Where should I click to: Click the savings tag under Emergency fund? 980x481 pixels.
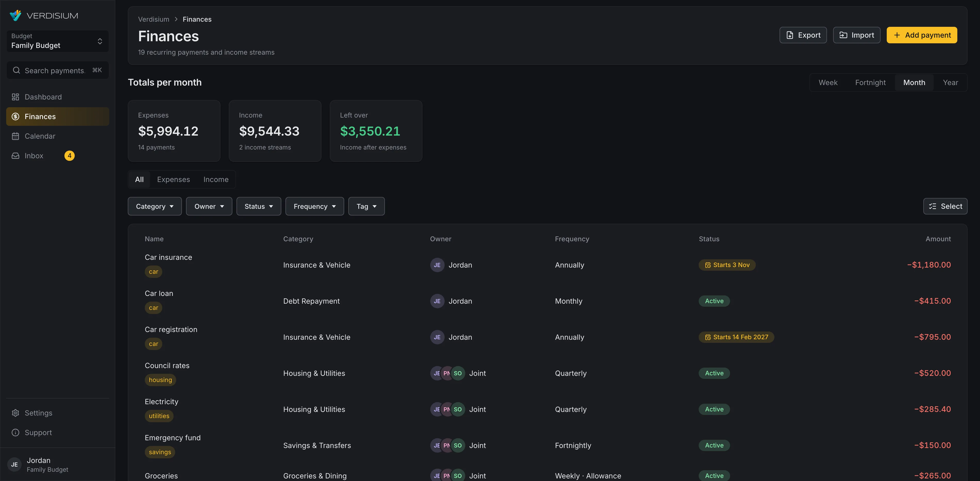160,452
